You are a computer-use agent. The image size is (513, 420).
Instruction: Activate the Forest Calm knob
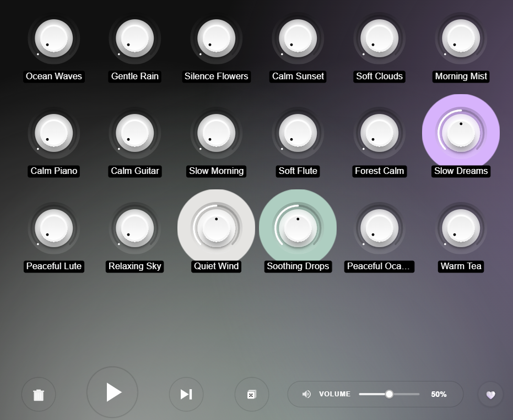click(x=379, y=133)
